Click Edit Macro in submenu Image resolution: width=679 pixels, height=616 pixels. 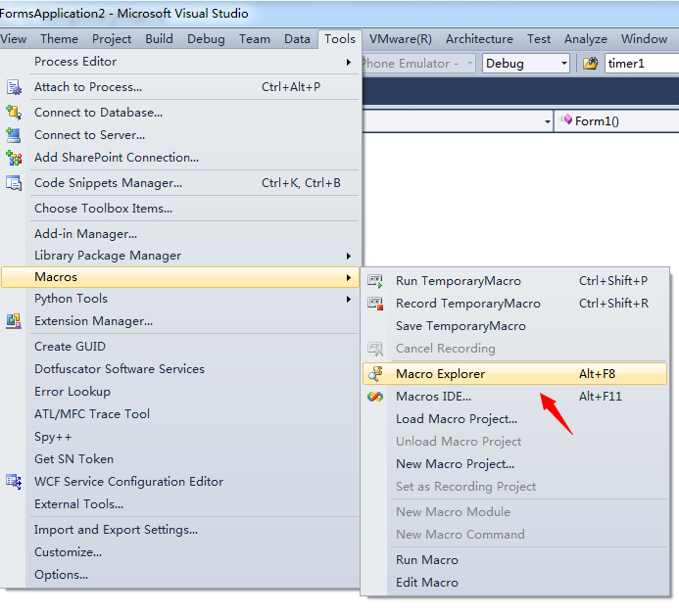click(x=514, y=583)
